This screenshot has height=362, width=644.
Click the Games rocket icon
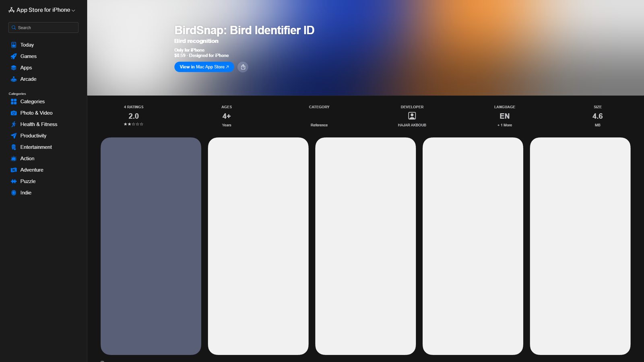[x=14, y=56]
